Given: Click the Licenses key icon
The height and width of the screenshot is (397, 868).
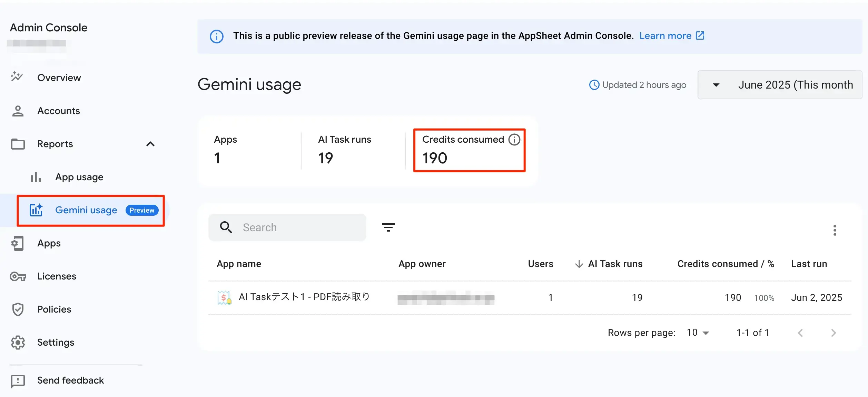Looking at the screenshot, I should (18, 276).
